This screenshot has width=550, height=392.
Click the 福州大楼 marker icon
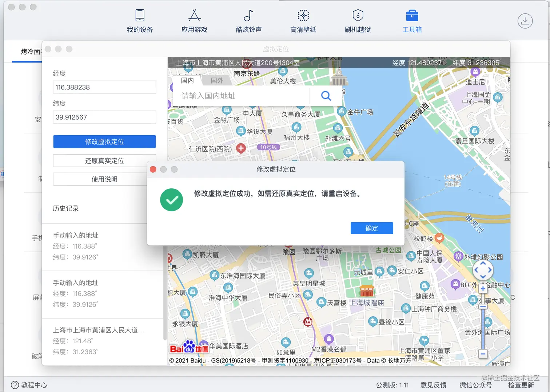[x=296, y=127]
